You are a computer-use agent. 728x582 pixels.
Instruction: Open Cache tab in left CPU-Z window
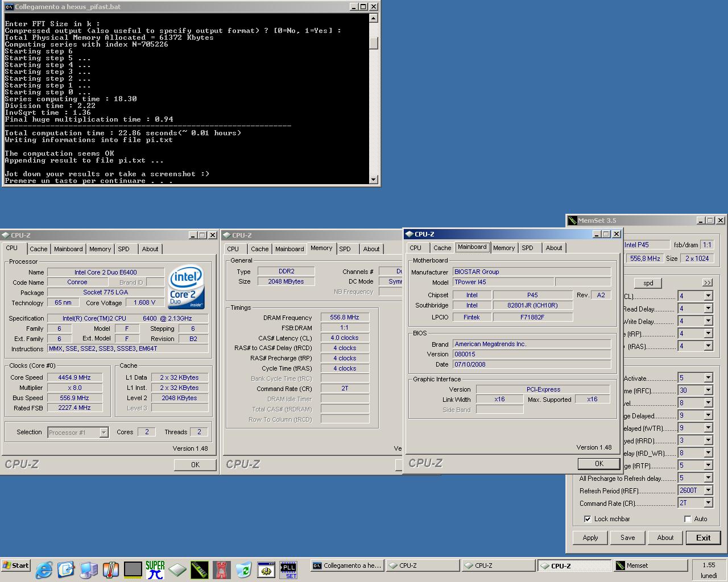click(38, 249)
